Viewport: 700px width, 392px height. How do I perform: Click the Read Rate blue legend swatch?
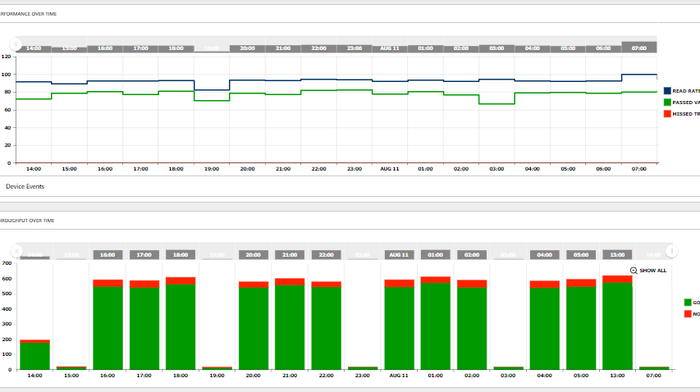[x=667, y=91]
